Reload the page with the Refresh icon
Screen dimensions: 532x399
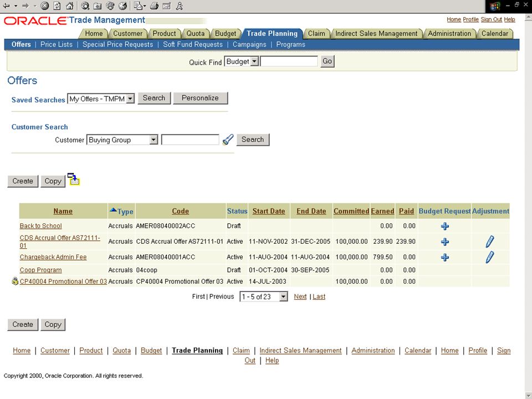[x=57, y=6]
